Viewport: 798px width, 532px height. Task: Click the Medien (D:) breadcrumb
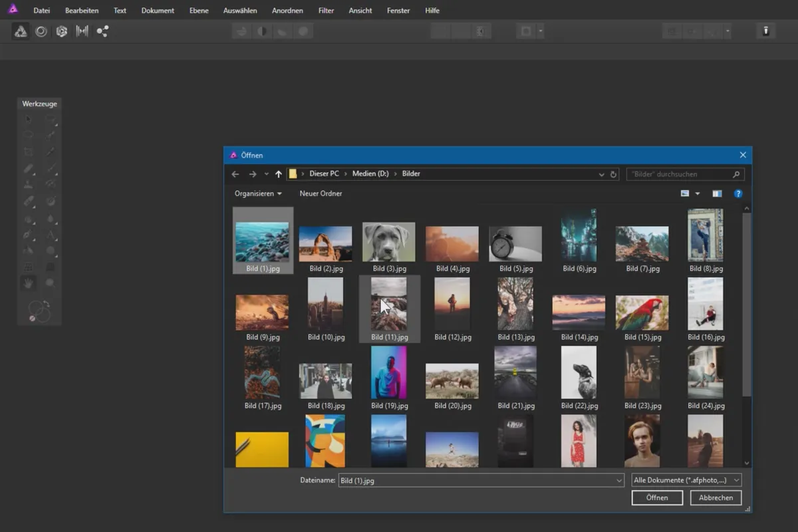(x=370, y=174)
